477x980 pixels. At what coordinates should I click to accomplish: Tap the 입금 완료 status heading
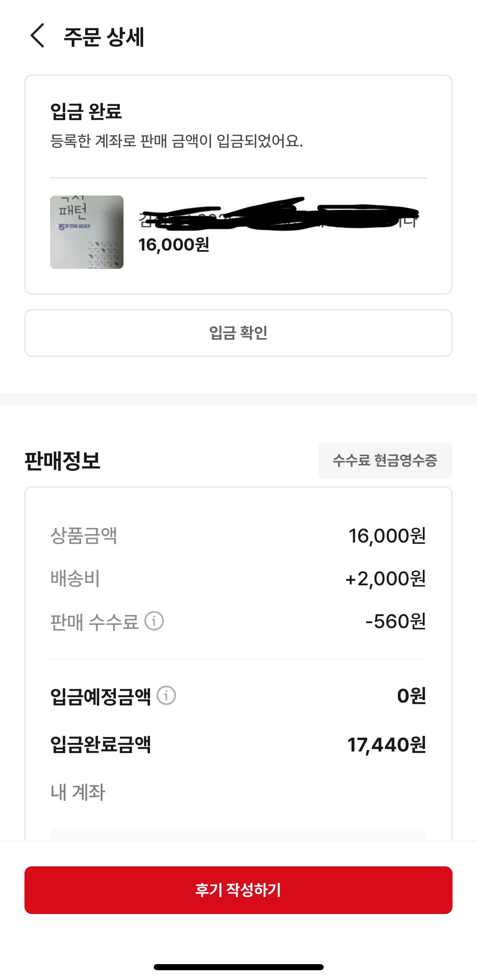[86, 111]
